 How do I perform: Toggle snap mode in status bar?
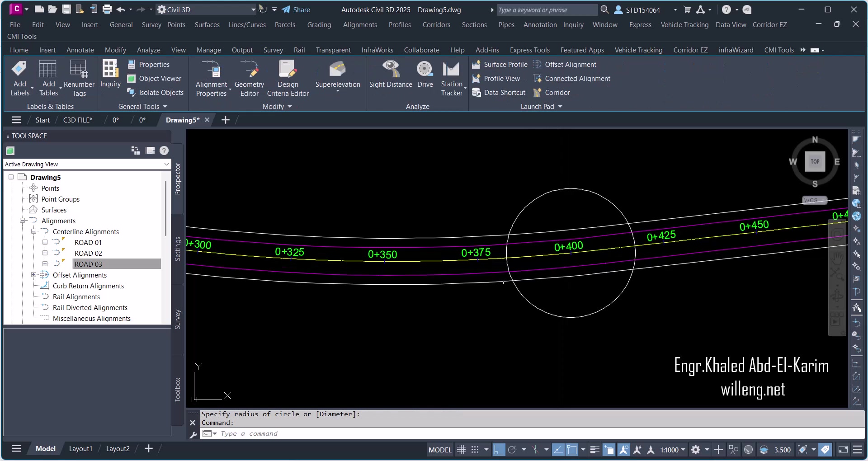point(475,449)
